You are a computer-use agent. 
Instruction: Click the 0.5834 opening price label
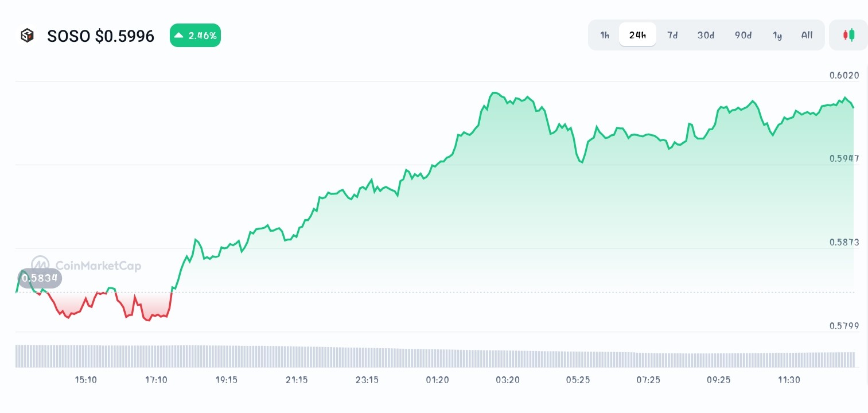click(x=40, y=279)
